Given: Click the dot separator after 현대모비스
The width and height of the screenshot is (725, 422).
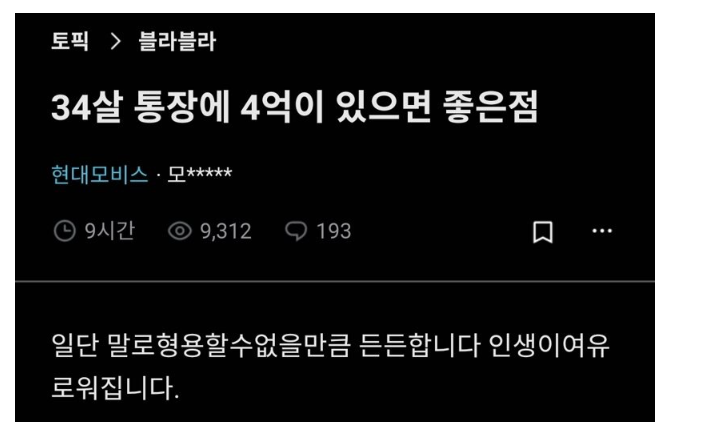Looking at the screenshot, I should pos(158,175).
